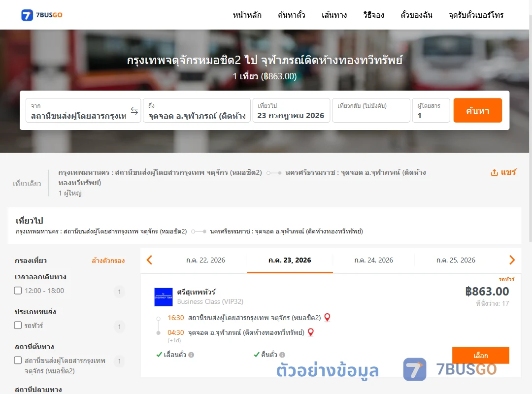Select the ก.ค. 24, 2026 date tab
Viewport: 532px width, 394px height.
coord(373,261)
